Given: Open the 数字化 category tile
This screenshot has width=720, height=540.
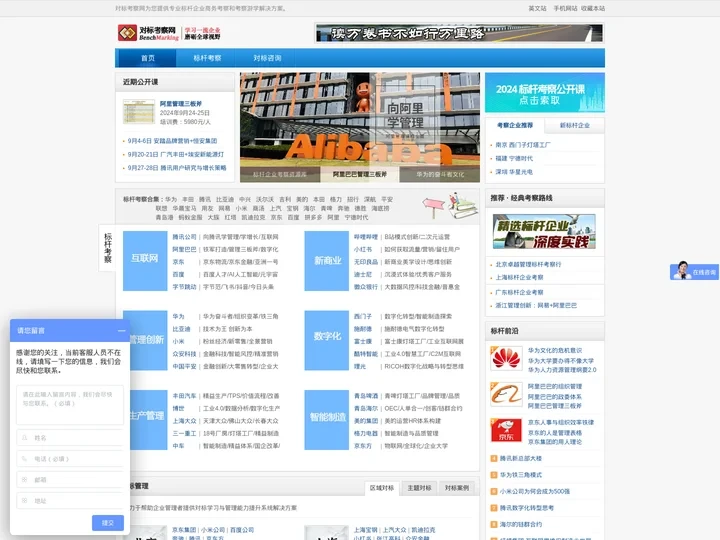Looking at the screenshot, I should click(x=326, y=340).
